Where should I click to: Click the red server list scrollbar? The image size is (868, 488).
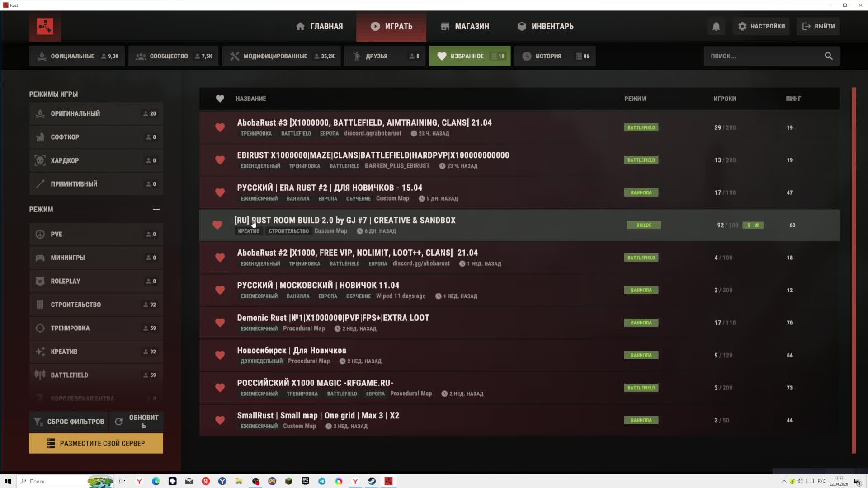[x=854, y=270]
